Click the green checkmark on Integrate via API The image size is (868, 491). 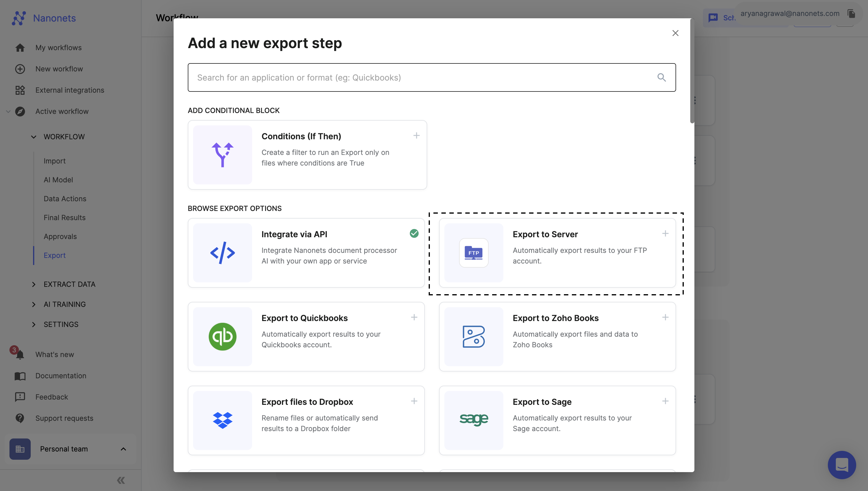coord(414,233)
